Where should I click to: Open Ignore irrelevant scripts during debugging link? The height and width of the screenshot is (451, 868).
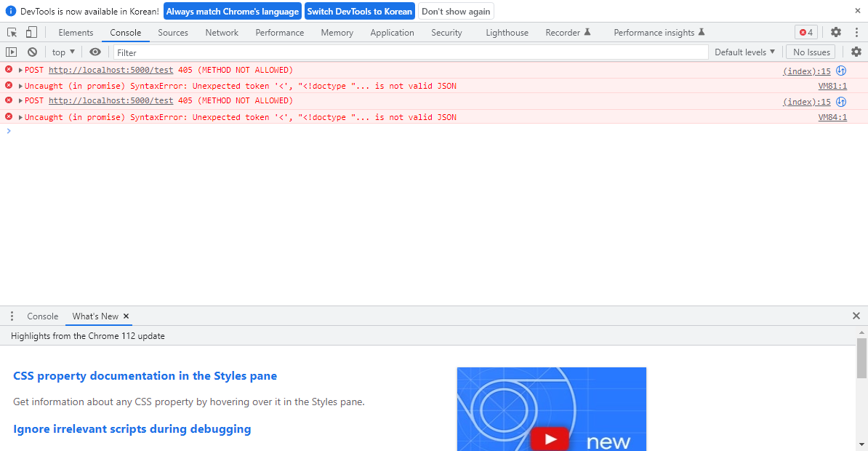point(132,429)
